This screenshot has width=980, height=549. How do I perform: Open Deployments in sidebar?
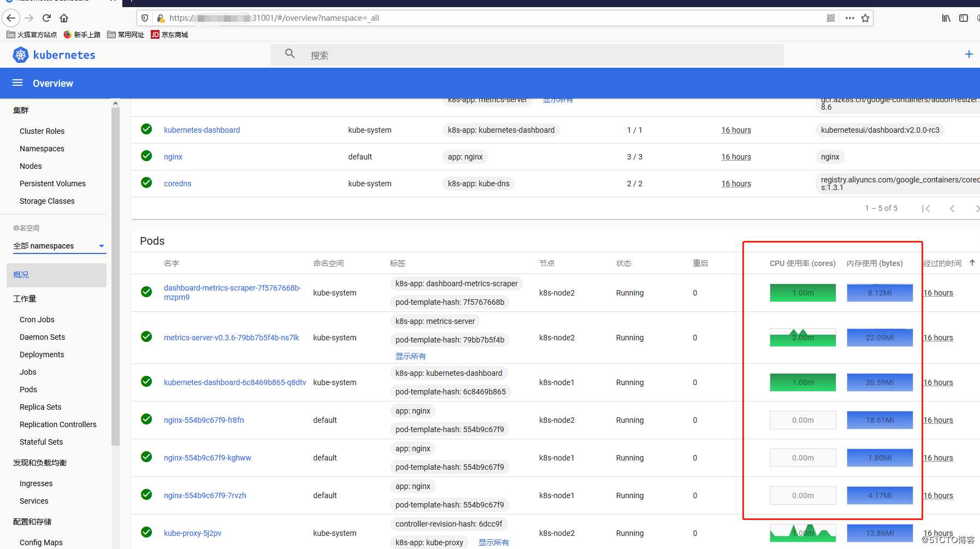(42, 355)
